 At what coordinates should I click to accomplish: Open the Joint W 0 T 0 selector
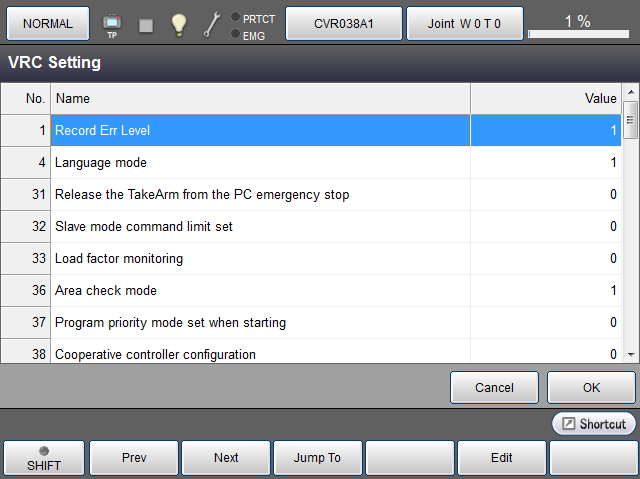465,23
